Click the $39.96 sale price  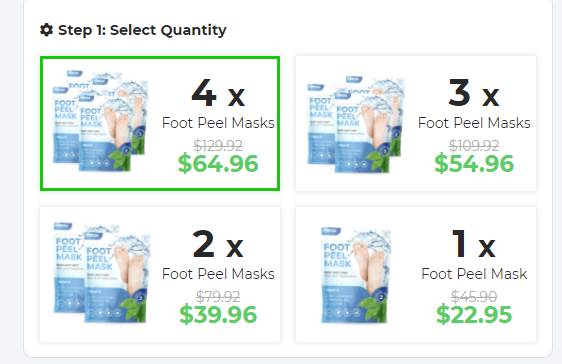pos(218,314)
